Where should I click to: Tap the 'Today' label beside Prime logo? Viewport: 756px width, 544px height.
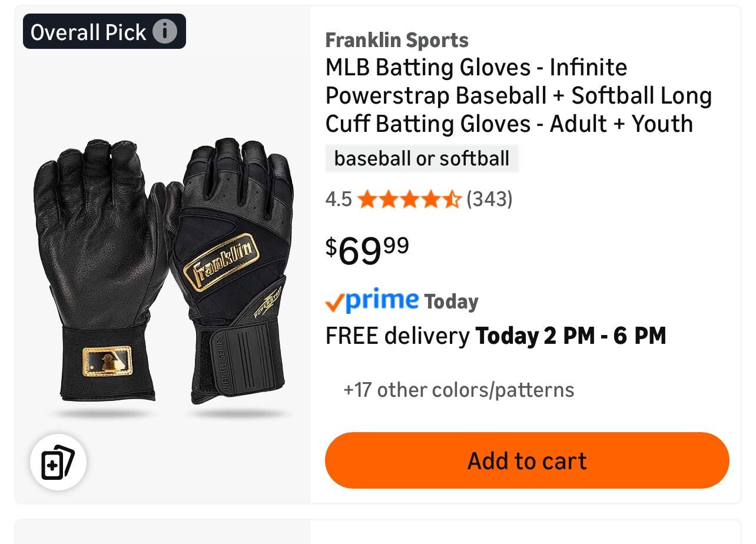(451, 302)
